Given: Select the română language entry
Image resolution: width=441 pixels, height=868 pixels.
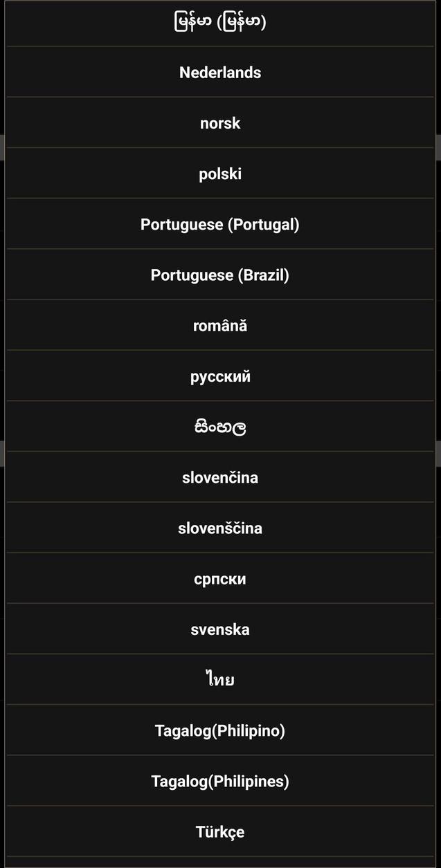Looking at the screenshot, I should pyautogui.click(x=220, y=325).
